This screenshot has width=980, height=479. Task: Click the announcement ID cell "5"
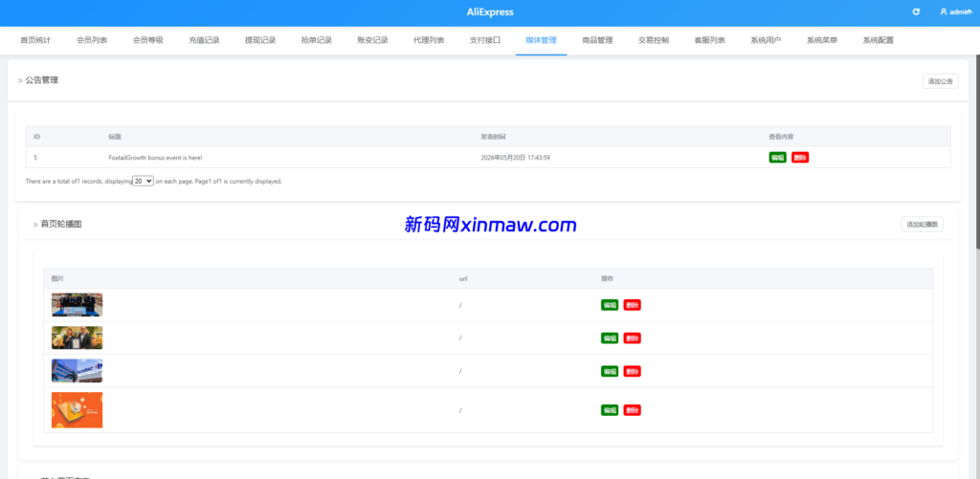35,158
